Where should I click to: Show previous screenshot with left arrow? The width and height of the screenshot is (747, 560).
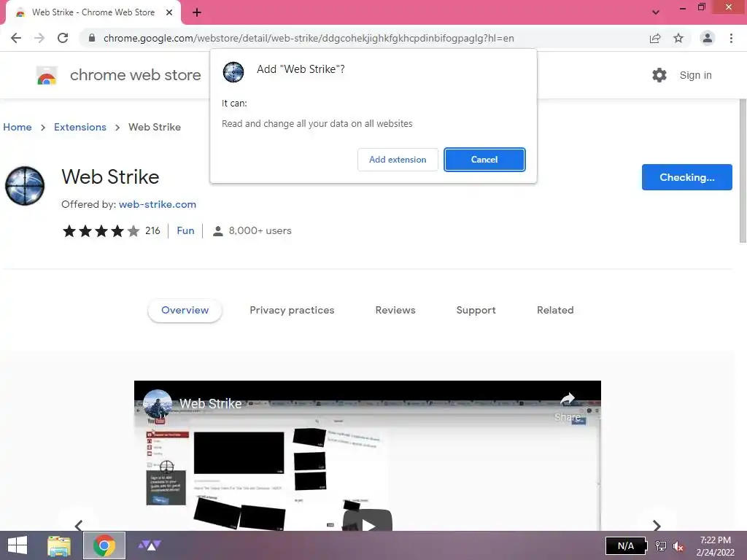(79, 525)
